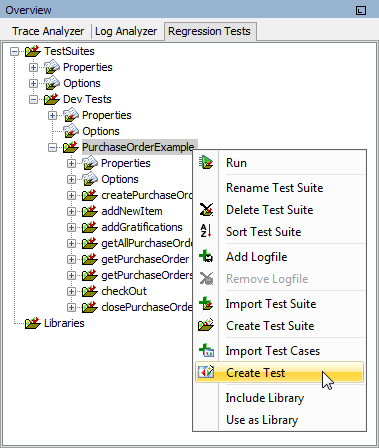
Task: Expand the addNewItem test node
Action: point(71,211)
